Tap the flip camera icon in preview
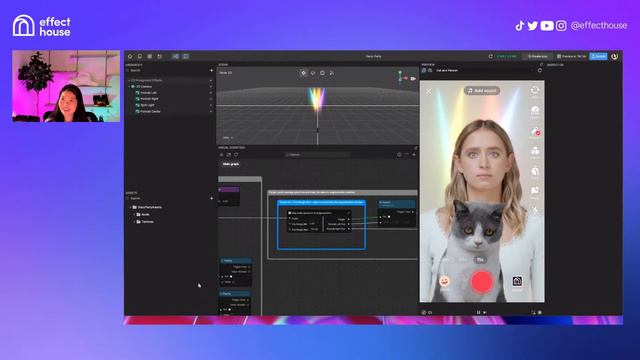 535,90
